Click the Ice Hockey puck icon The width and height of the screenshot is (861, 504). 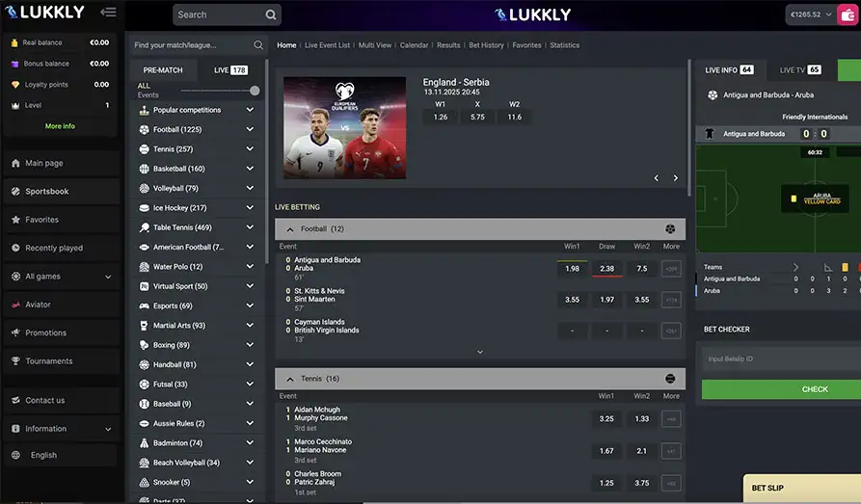click(x=144, y=208)
